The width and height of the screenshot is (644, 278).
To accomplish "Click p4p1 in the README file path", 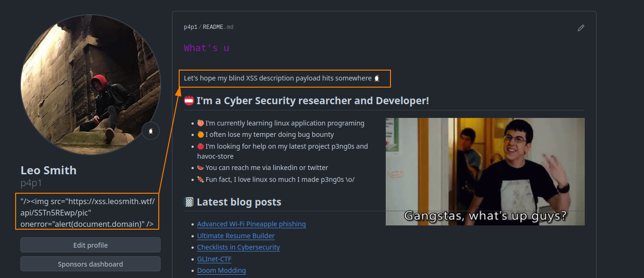I will click(190, 27).
